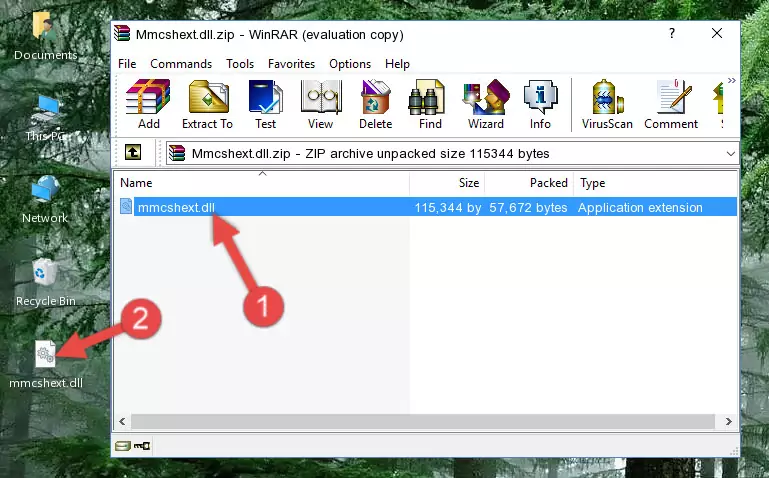Image resolution: width=769 pixels, height=478 pixels.
Task: Close the WinRAR window
Action: [x=717, y=33]
